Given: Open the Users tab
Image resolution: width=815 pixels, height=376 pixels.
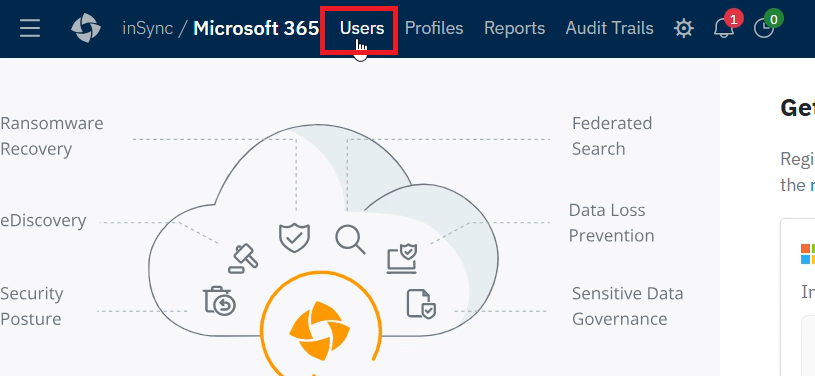Looking at the screenshot, I should (x=362, y=28).
